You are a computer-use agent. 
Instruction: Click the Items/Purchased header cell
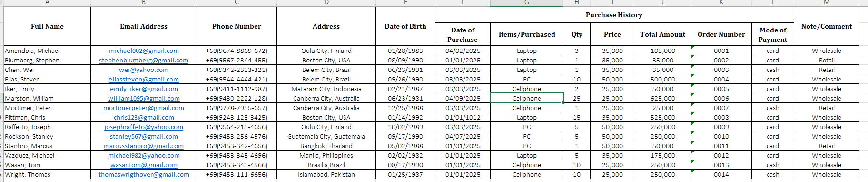(x=527, y=34)
